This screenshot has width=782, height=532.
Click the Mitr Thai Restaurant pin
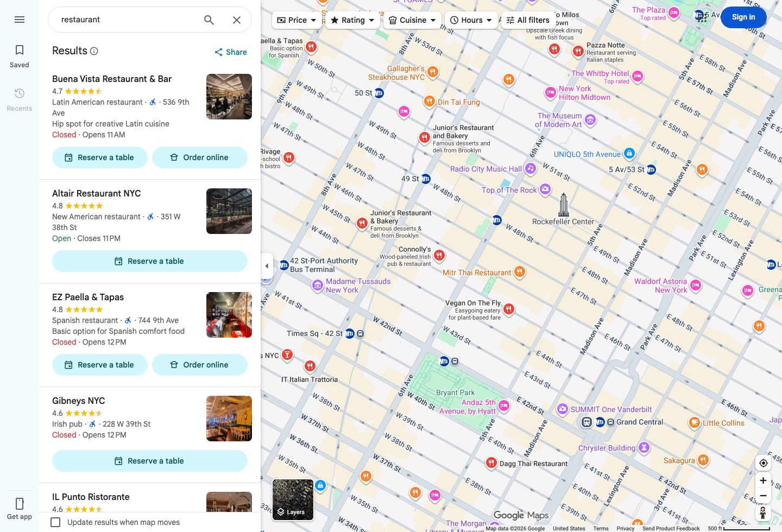520,271
